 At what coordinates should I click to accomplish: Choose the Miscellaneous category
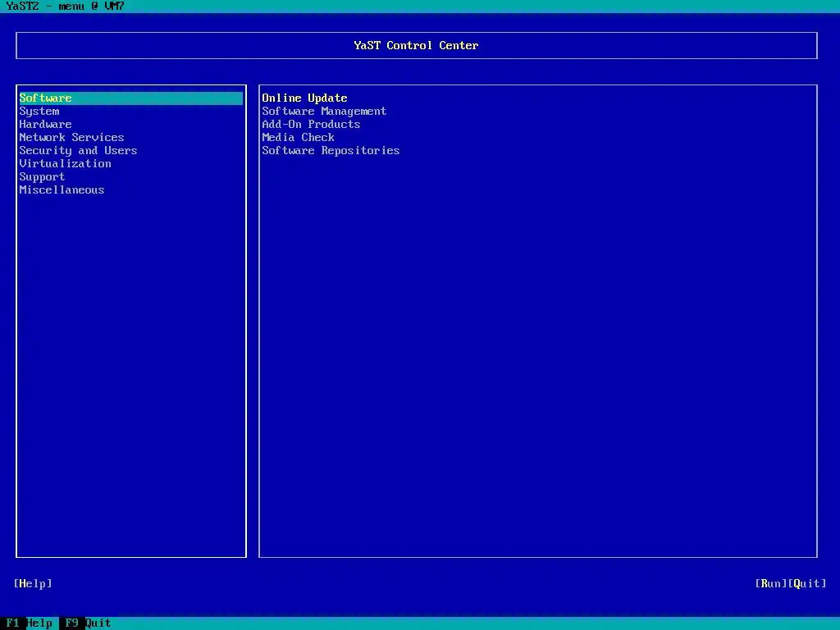[x=62, y=190]
